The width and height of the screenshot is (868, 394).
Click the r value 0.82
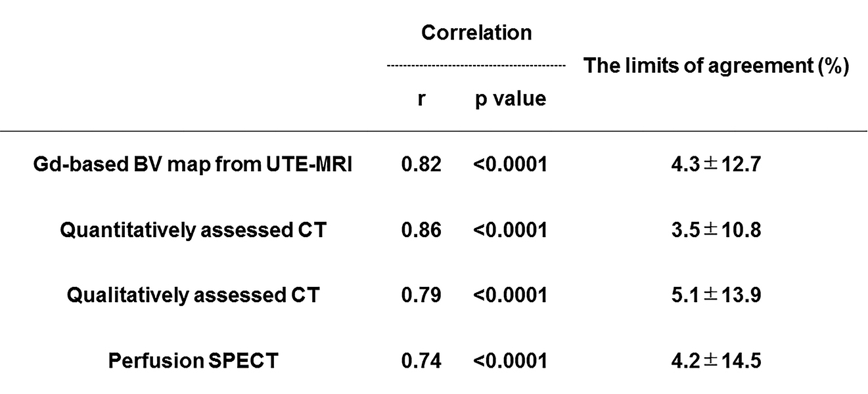point(421,165)
